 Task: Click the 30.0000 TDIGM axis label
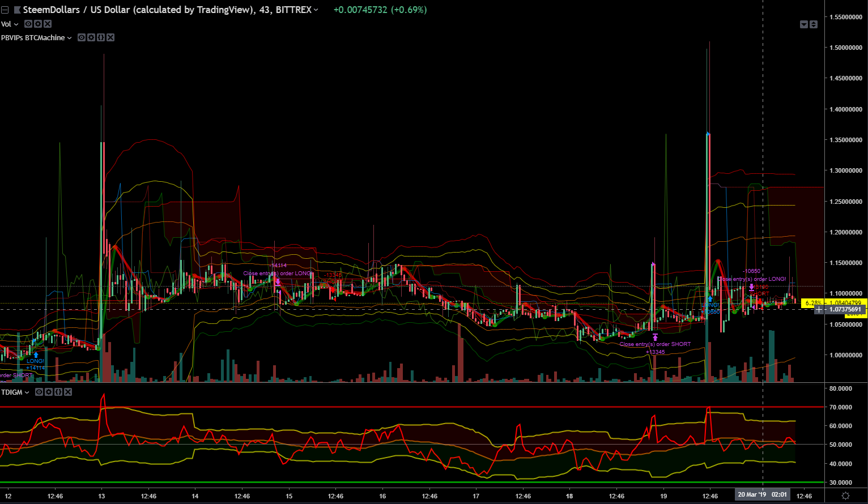click(x=841, y=482)
